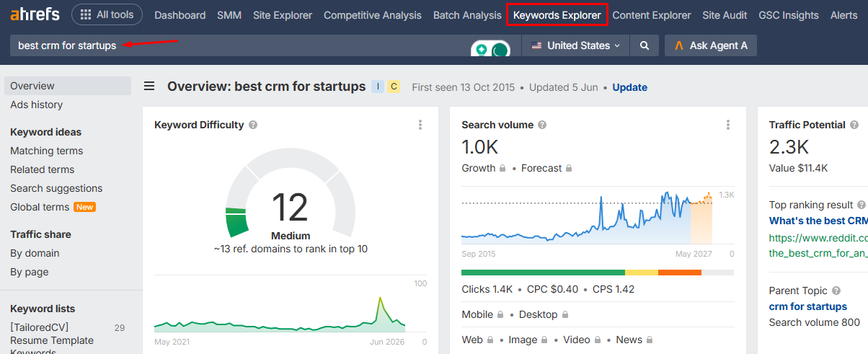Open parent topic crm for startups
Viewport: 868px width, 354px height.
pyautogui.click(x=808, y=306)
